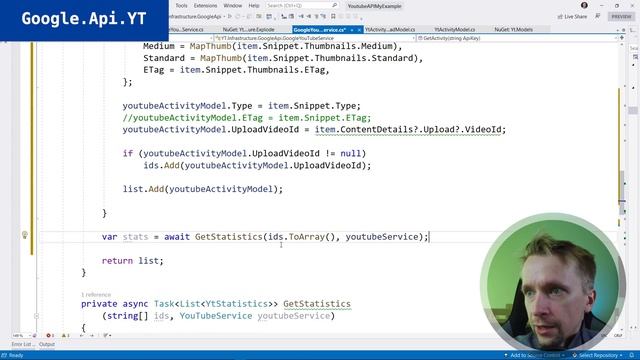640x360 pixels.
Task: Switch to the NuGet: Yt.Models tab
Action: pyautogui.click(x=513, y=29)
